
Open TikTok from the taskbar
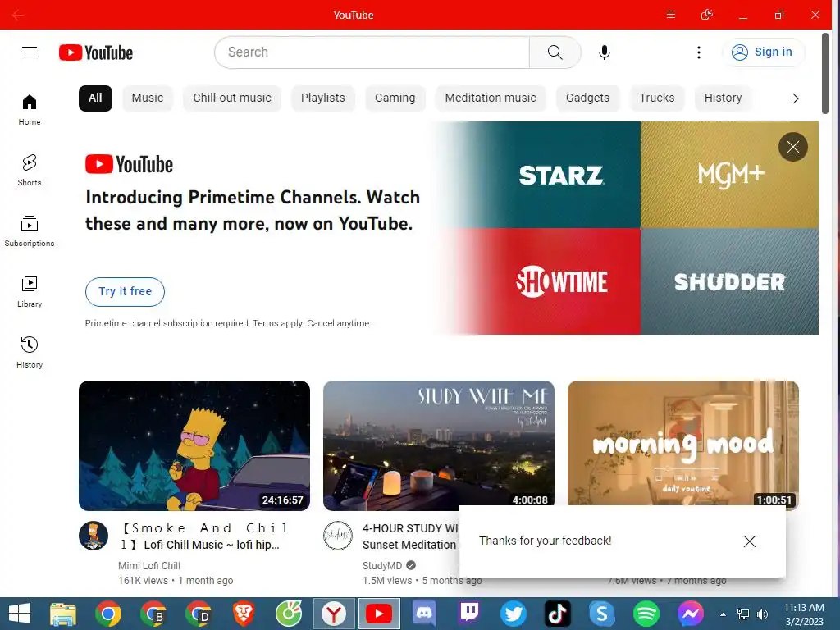557,614
